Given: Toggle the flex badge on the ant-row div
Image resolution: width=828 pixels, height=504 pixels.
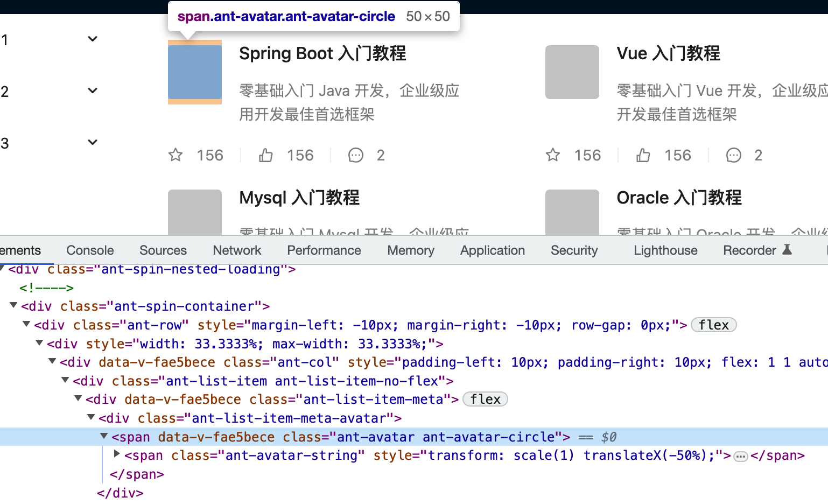Looking at the screenshot, I should [x=714, y=325].
